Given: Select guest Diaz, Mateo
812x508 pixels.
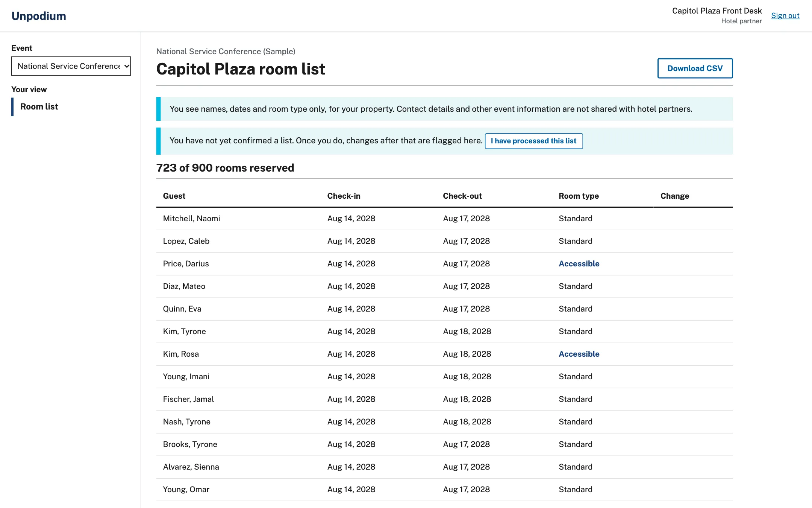Looking at the screenshot, I should [x=184, y=286].
